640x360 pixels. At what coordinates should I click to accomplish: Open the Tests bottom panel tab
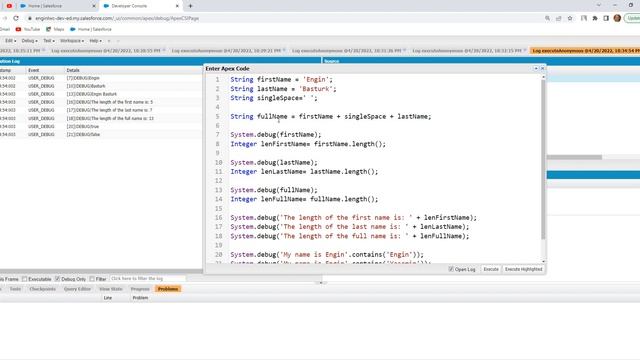tap(15, 289)
